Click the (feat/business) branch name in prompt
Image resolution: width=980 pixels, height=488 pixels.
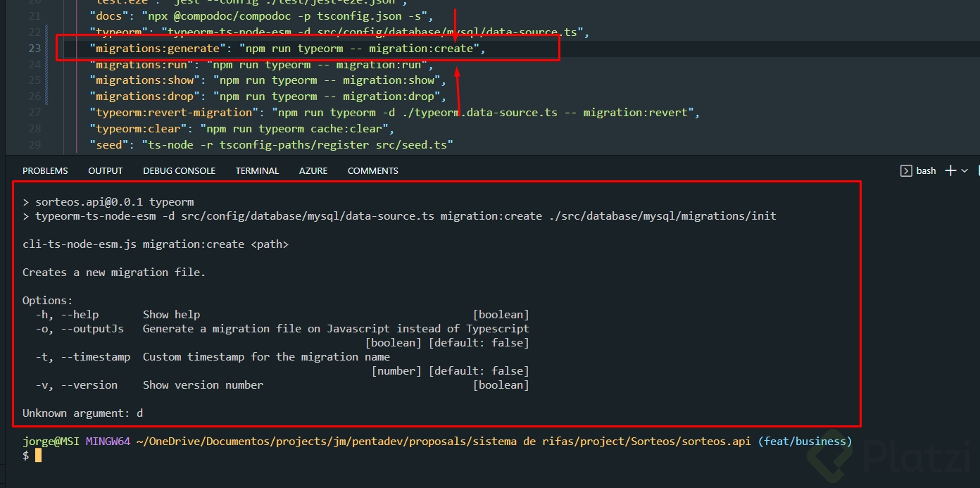click(805, 441)
